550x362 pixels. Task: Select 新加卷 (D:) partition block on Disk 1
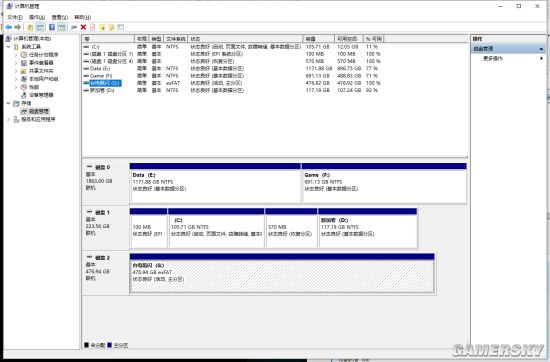click(x=368, y=228)
